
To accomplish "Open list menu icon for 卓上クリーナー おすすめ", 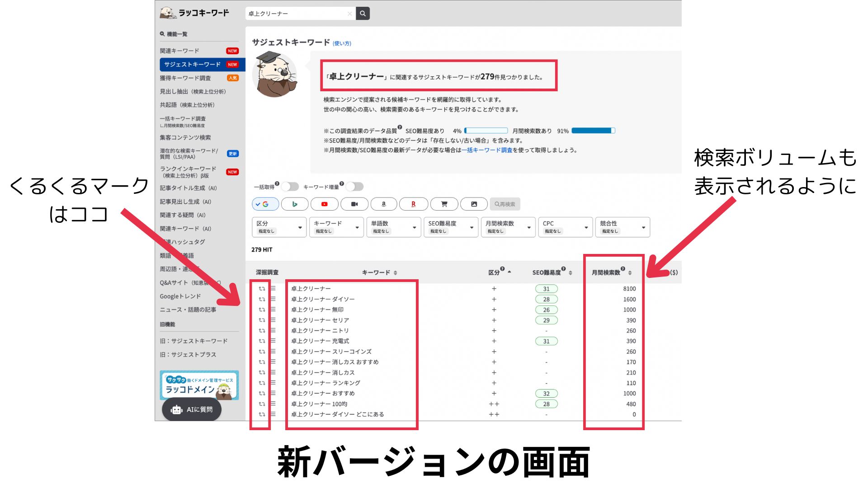I will click(x=273, y=393).
